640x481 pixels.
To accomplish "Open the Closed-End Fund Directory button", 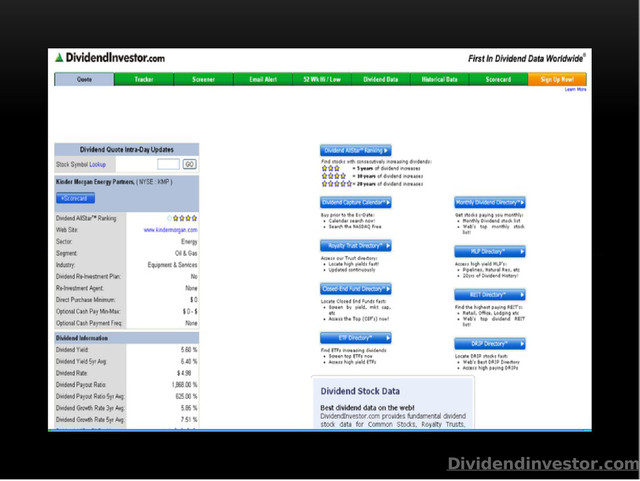I will [x=356, y=289].
